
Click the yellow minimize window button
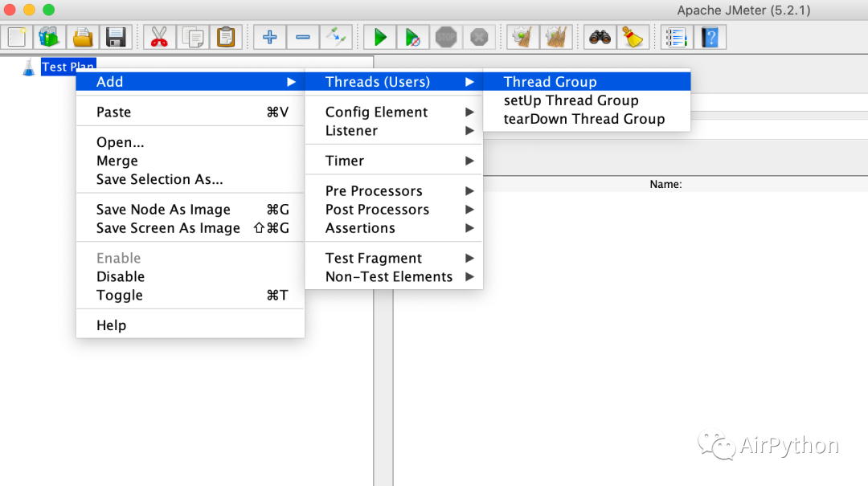point(30,10)
